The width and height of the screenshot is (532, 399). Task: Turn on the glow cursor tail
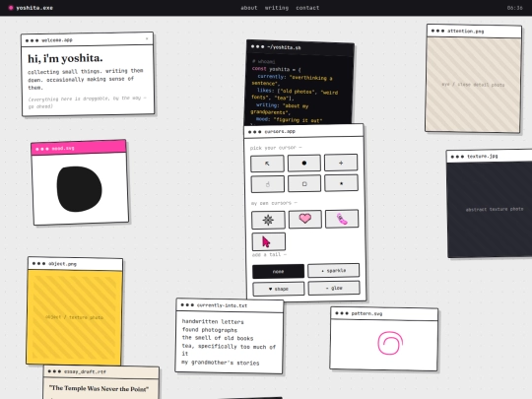(x=334, y=288)
